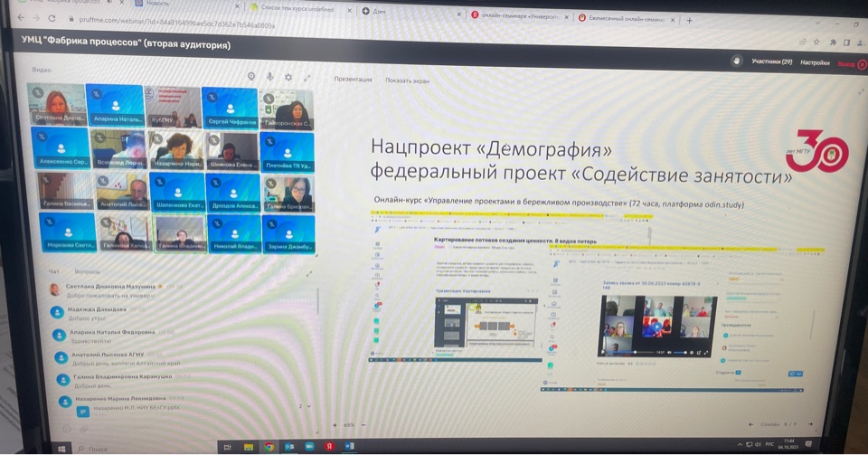Viewport: 868px width, 455px height.
Task: Zoom out the presentation with minus button
Action: [363, 425]
